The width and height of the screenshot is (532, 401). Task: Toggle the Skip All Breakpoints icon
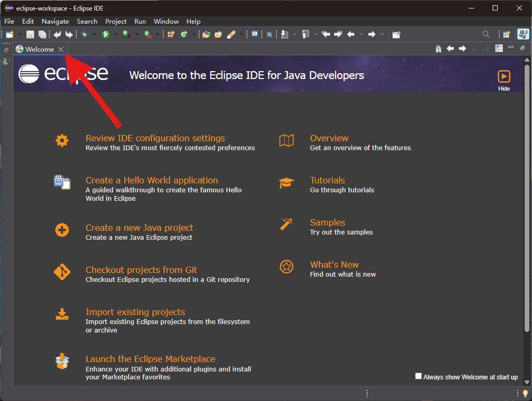coord(269,34)
